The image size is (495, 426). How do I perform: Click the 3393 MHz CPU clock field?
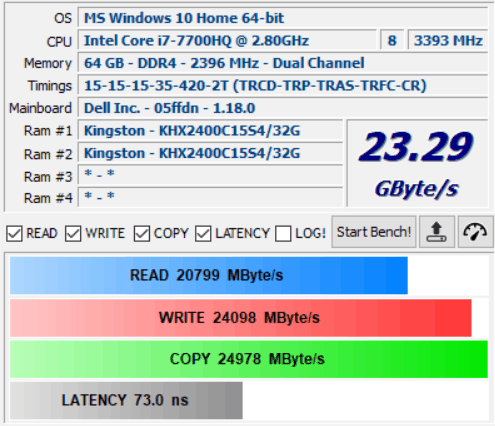click(x=448, y=40)
